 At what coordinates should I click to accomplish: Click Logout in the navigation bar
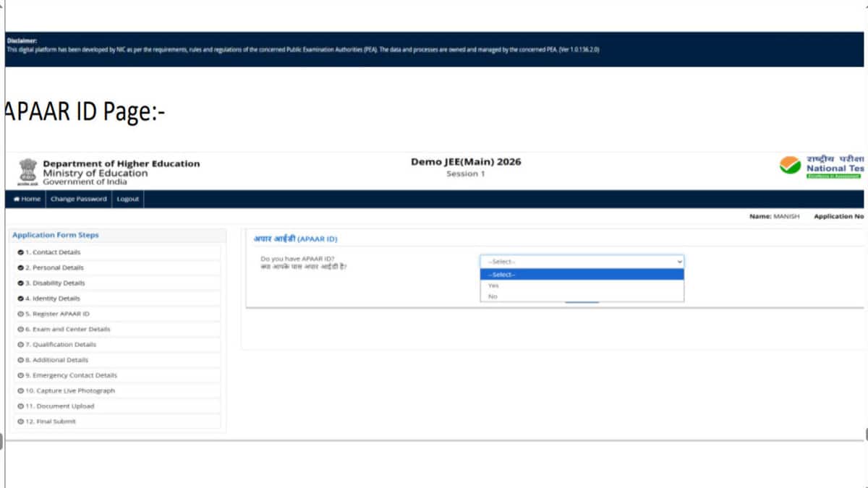click(x=128, y=199)
